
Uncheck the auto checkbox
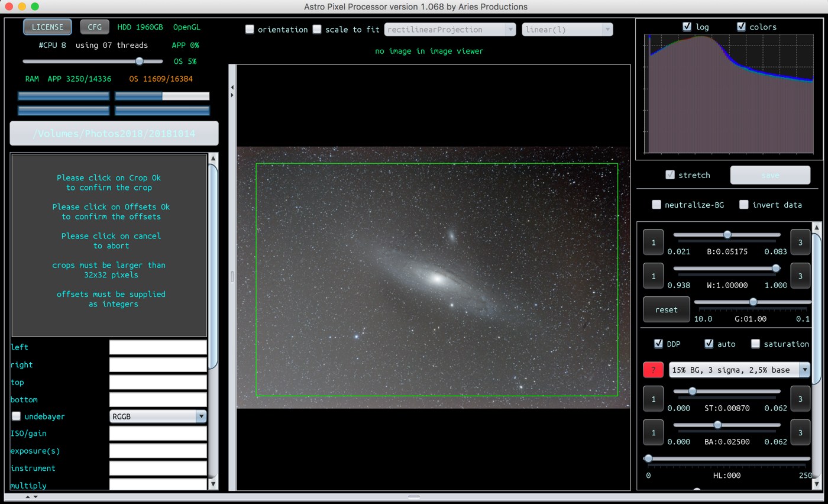[x=709, y=344]
